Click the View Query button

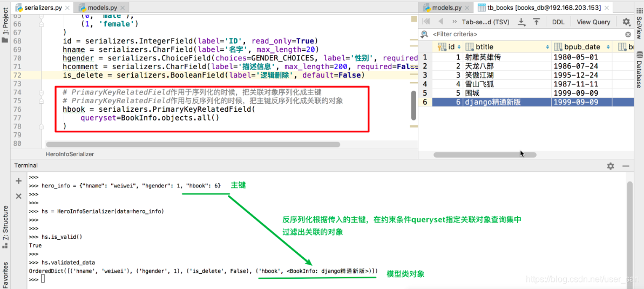593,22
